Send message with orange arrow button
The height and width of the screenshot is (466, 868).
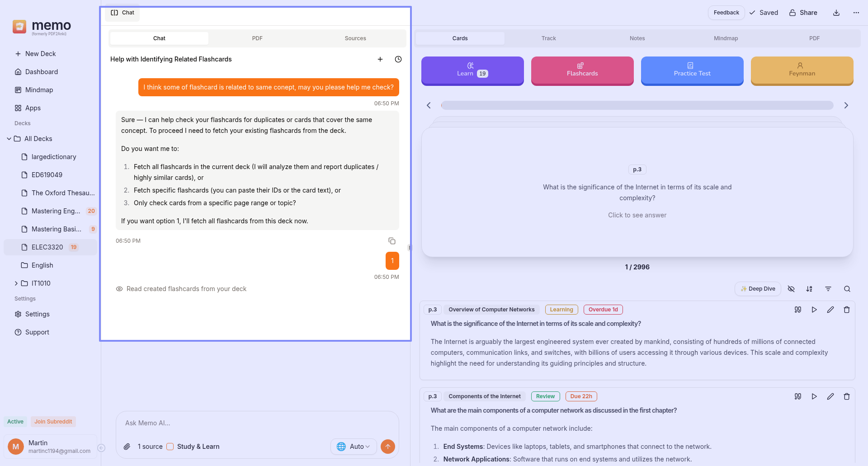[x=387, y=447]
